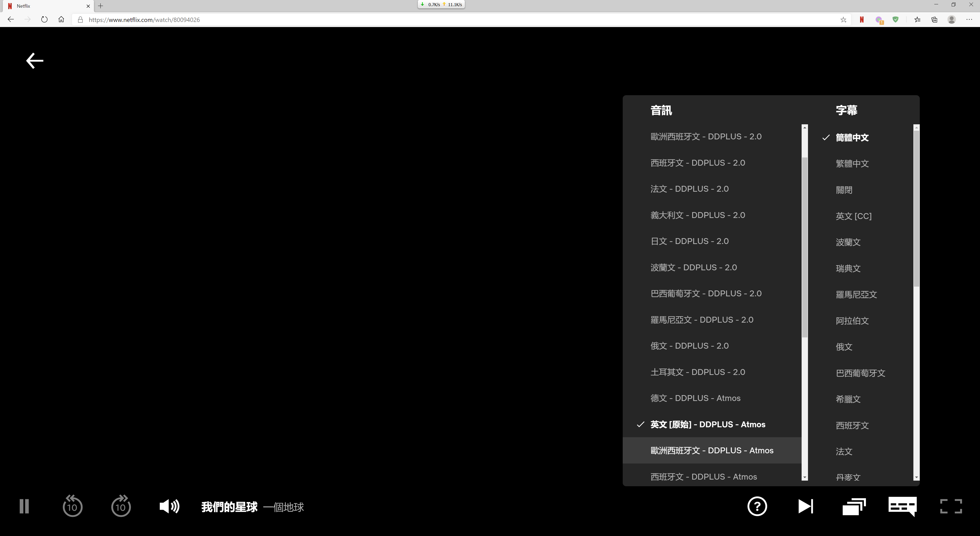Mute the volume speaker icon
The height and width of the screenshot is (536, 980).
(x=169, y=506)
